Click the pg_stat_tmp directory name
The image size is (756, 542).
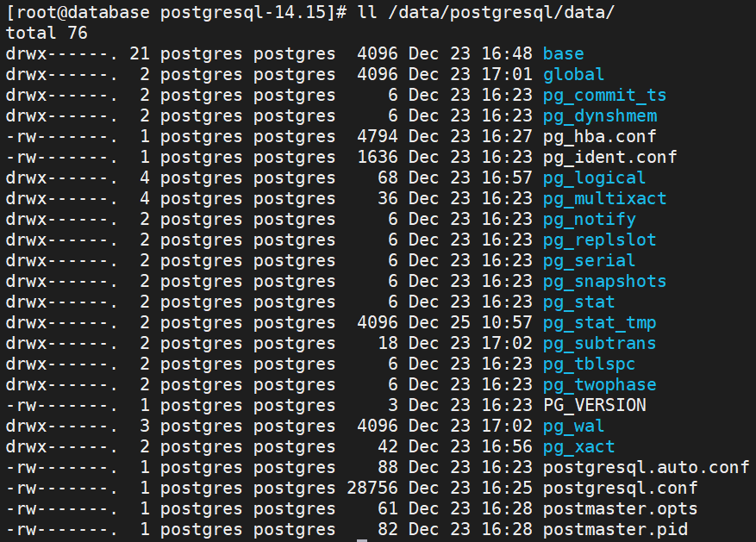[x=599, y=322]
